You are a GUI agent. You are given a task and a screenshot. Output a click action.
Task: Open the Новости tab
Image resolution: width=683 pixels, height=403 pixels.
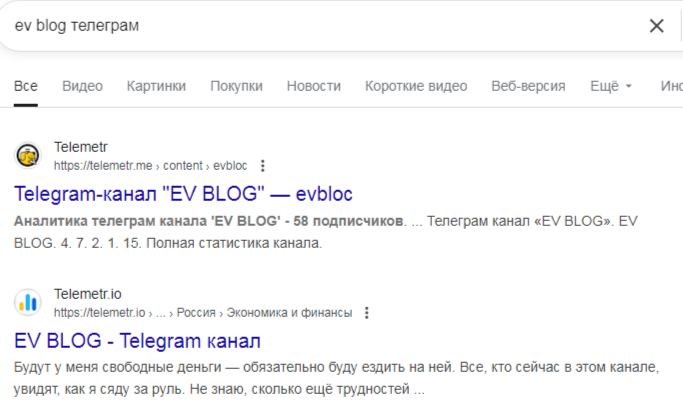313,86
